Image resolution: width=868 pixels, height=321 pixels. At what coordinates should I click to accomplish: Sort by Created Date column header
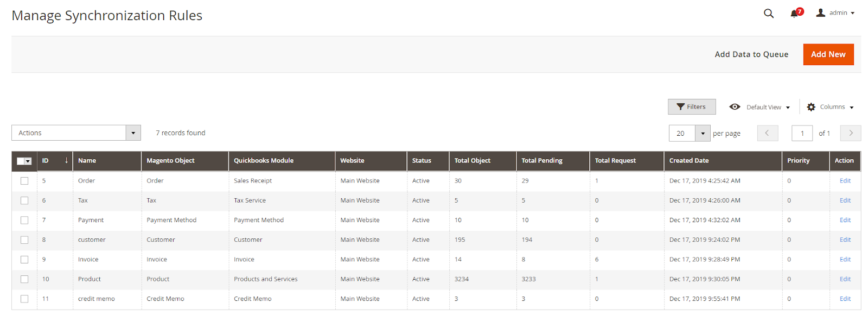pos(688,161)
